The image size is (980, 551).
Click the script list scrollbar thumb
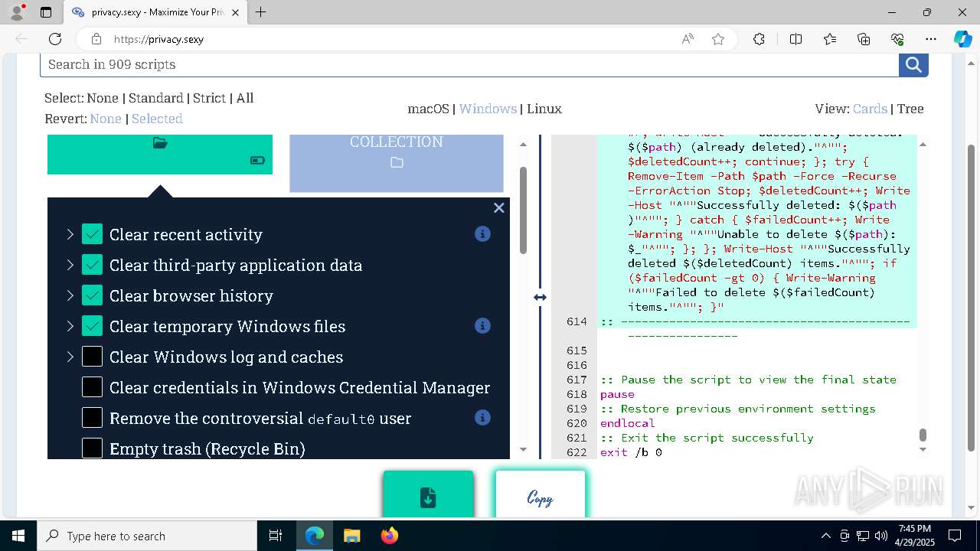click(524, 210)
